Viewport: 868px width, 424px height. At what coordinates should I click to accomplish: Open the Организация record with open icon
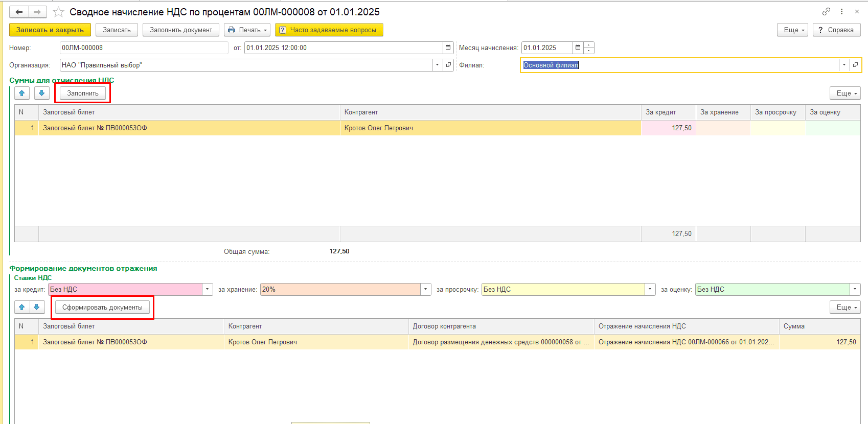(x=448, y=65)
